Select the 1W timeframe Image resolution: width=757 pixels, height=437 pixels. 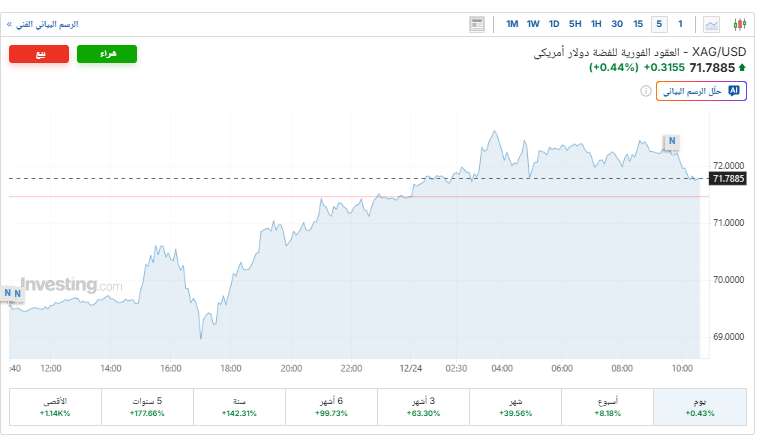click(x=533, y=24)
